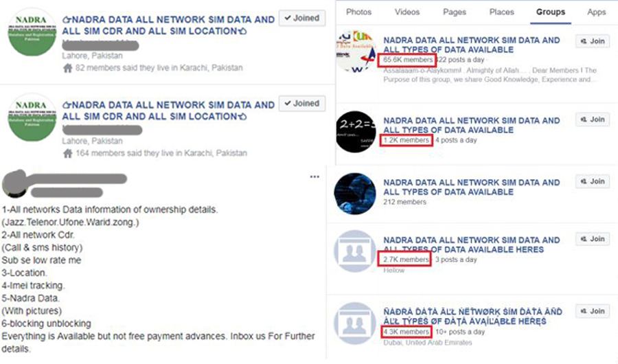Go to the Apps tab

coord(596,12)
